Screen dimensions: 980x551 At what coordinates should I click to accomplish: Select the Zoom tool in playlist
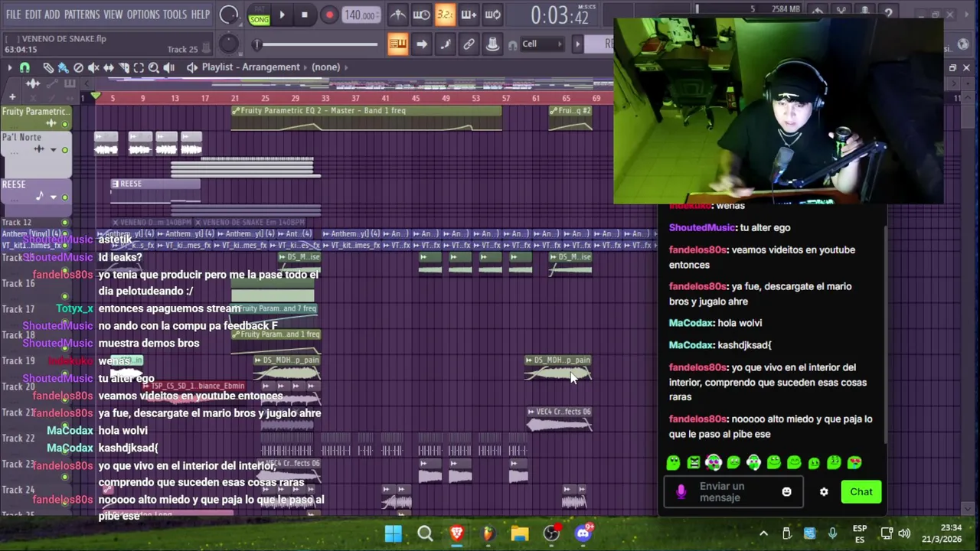tap(153, 67)
